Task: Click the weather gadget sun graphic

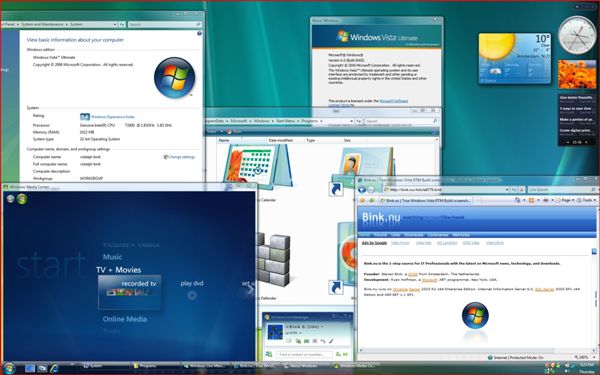Action: coord(497,46)
